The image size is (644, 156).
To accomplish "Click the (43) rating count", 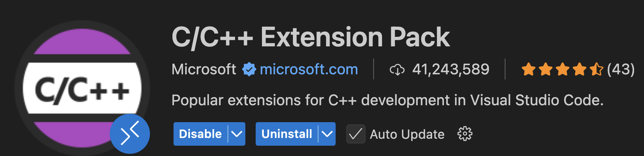I will 621,69.
